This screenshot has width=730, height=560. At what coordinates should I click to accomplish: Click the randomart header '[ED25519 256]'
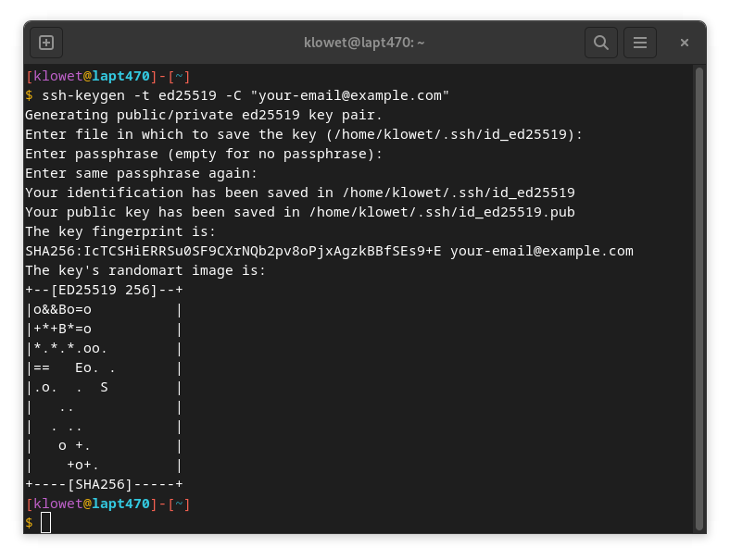tap(104, 290)
